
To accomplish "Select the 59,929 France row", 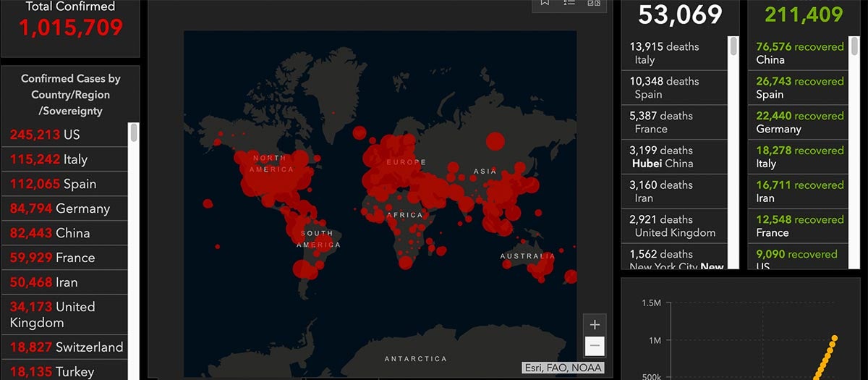I will coord(65,258).
